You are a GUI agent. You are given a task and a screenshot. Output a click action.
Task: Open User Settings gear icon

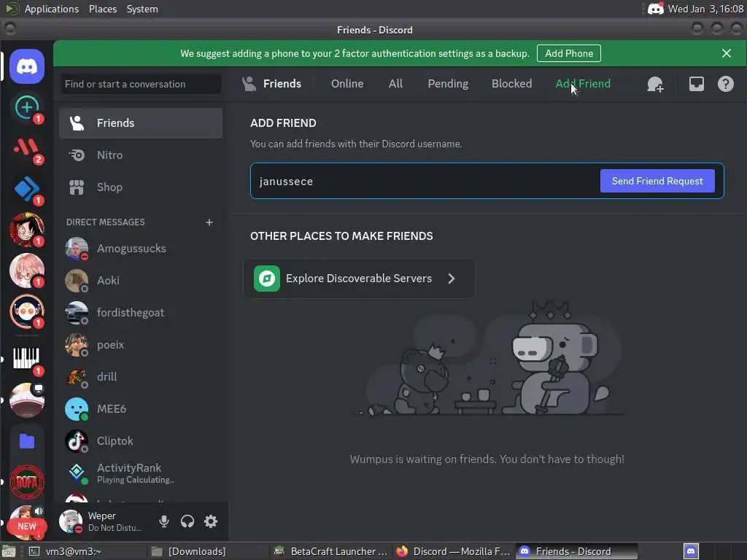click(211, 521)
